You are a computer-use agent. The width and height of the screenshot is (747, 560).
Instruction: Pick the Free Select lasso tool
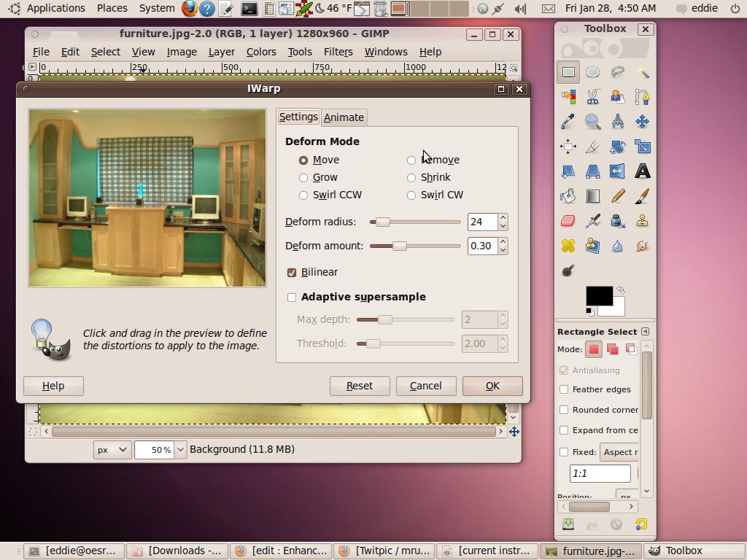pyautogui.click(x=617, y=72)
